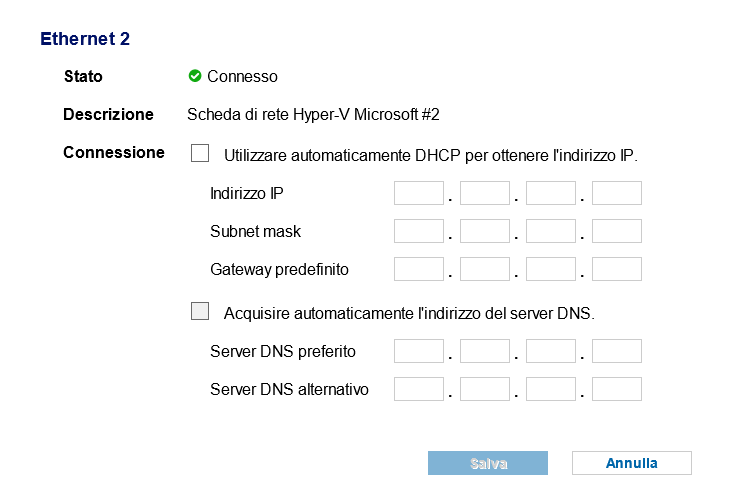Image resolution: width=732 pixels, height=499 pixels.
Task: Select last octet of Indirizzo IP
Action: (x=617, y=193)
